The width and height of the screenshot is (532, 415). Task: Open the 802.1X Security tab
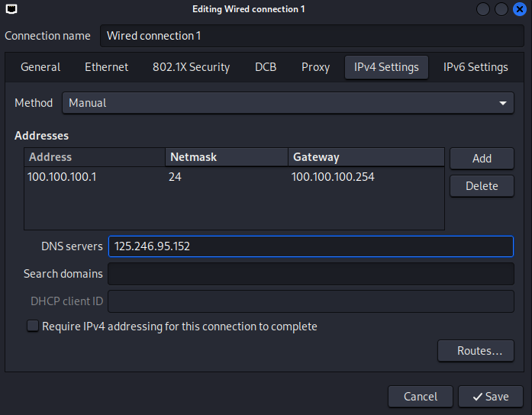191,67
